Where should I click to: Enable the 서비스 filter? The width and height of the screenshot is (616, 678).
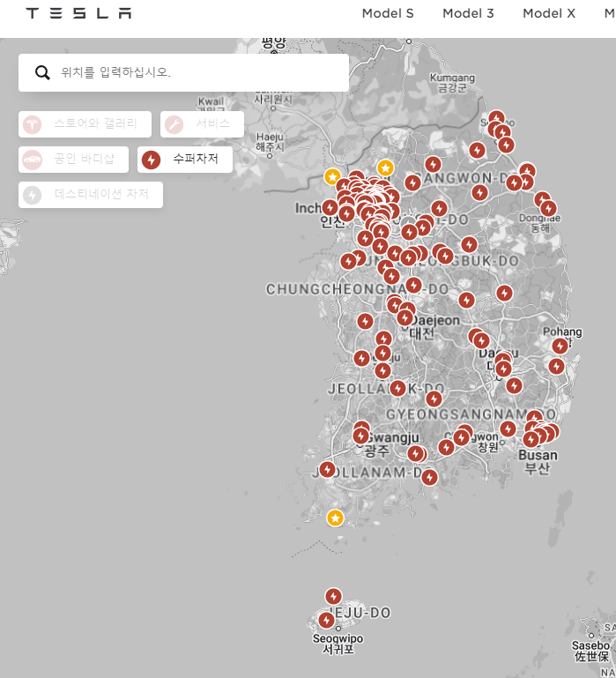(x=202, y=123)
